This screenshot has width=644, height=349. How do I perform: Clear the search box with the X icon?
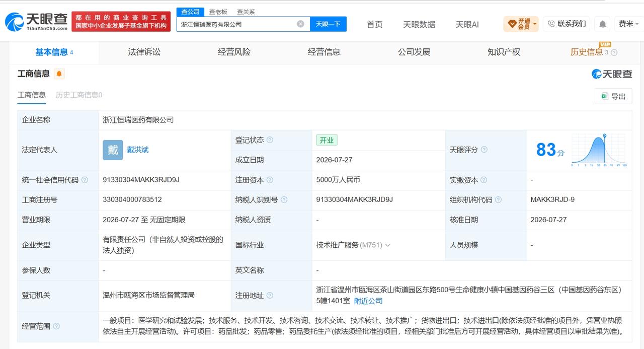[300, 24]
